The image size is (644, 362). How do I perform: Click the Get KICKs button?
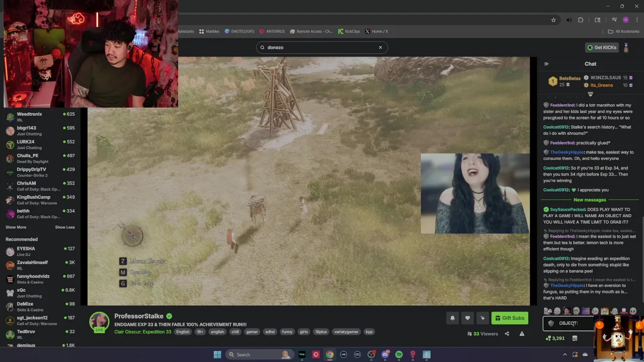[602, 47]
